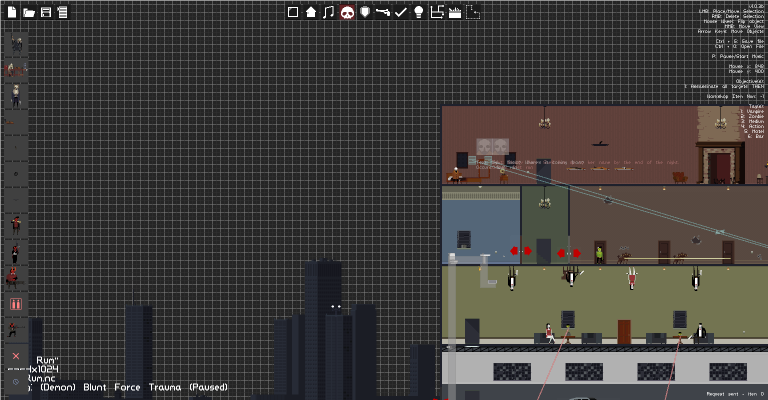Screen dimensions: 768x400
Task: Choose the shield armor category
Action: (x=365, y=12)
